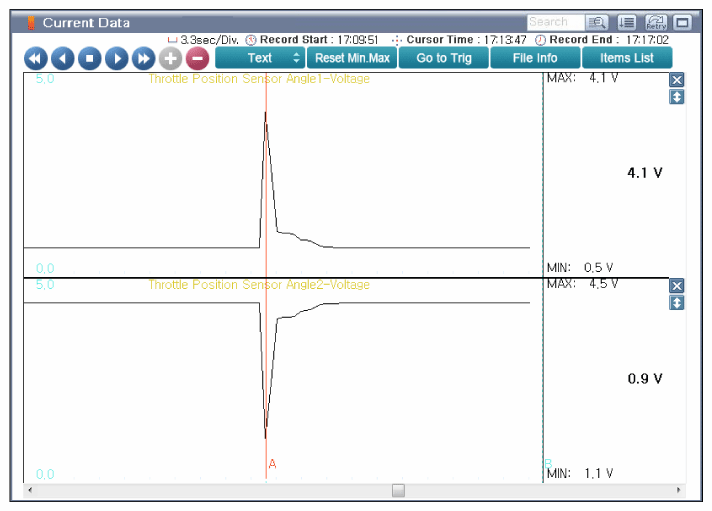Expand Throttle Position Sensor Angle2 graph height
Image resolution: width=712 pixels, height=511 pixels.
(x=677, y=302)
